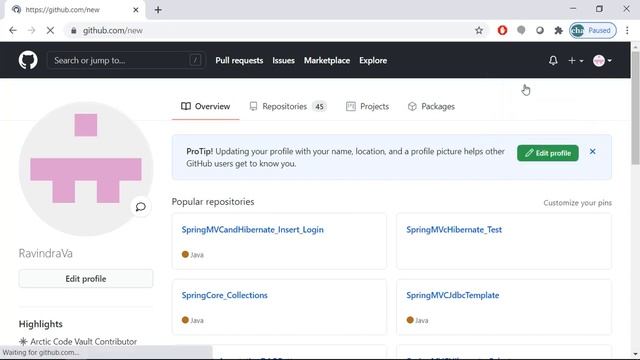
Task: Click Java label in SpringCore_Collections card
Action: [197, 320]
